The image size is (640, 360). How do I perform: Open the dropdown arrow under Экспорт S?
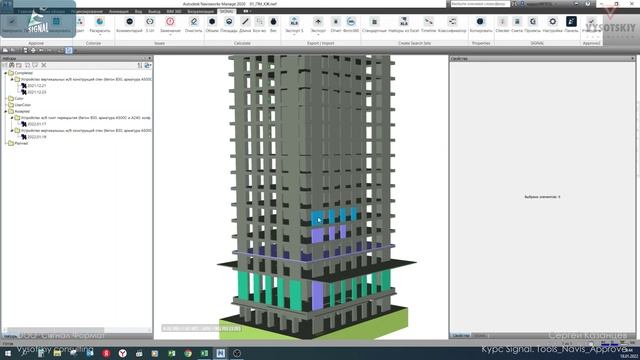(x=294, y=35)
